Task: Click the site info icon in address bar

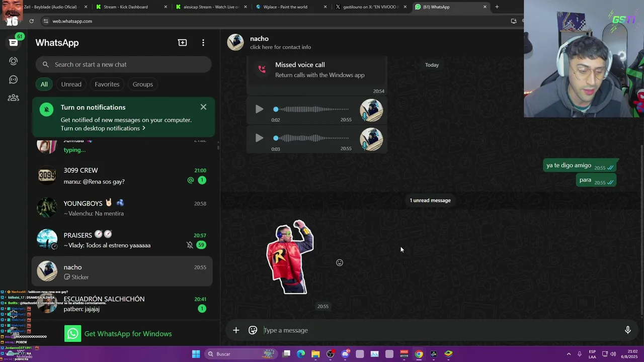Action: (x=46, y=21)
